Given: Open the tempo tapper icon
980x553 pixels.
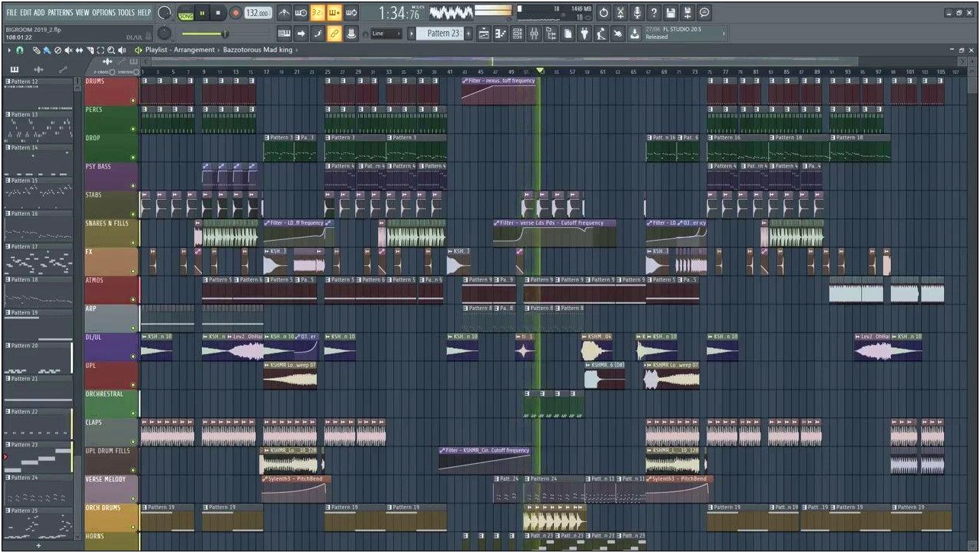Looking at the screenshot, I should (x=601, y=34).
